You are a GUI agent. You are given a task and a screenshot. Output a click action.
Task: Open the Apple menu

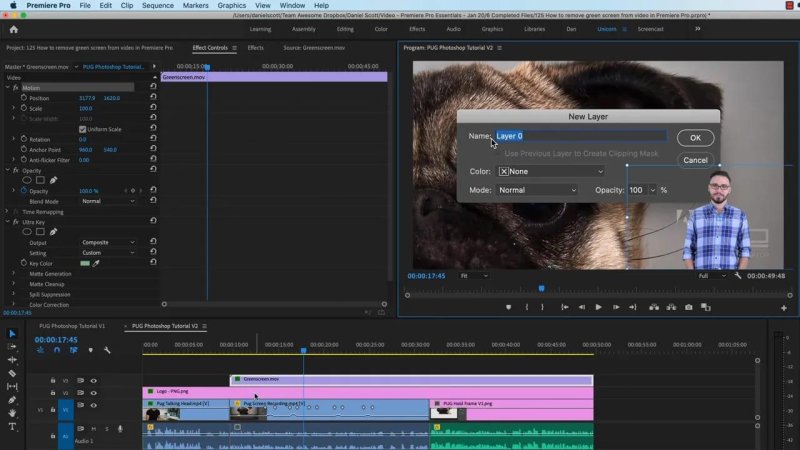point(13,5)
